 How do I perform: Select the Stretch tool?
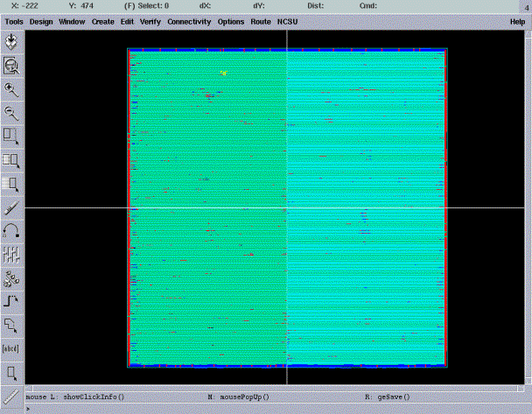[12, 136]
